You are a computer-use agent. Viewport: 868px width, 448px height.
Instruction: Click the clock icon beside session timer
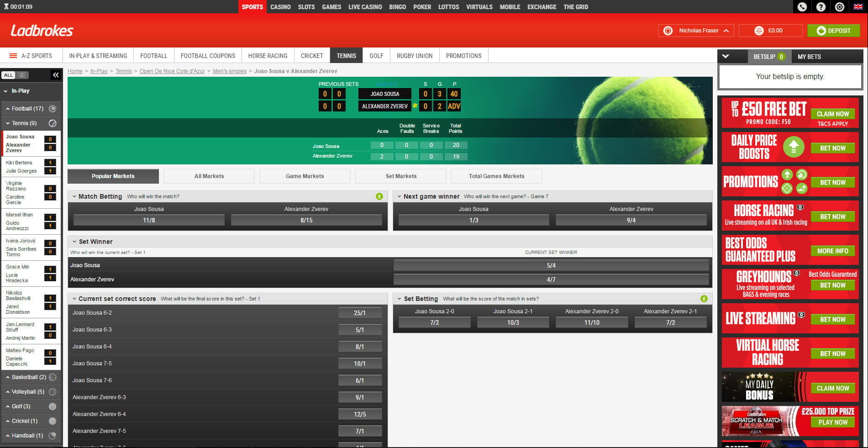[6, 7]
